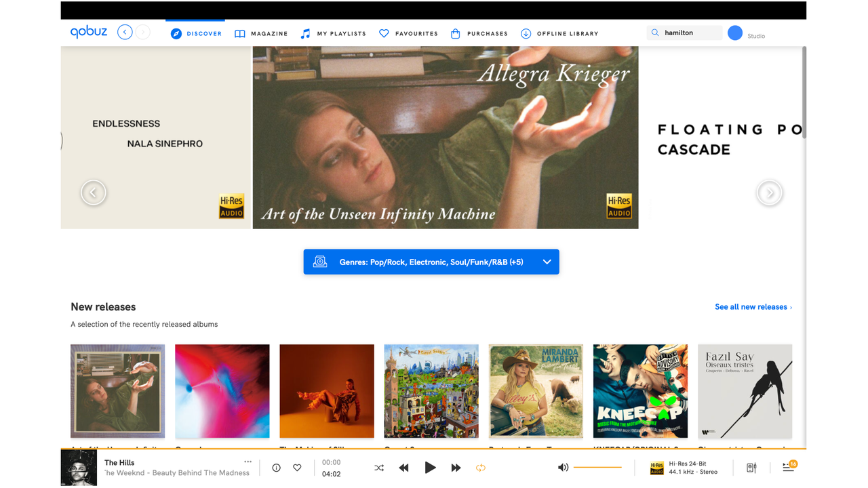Toggle shuffle playback mode
The image size is (868, 488).
tap(379, 468)
